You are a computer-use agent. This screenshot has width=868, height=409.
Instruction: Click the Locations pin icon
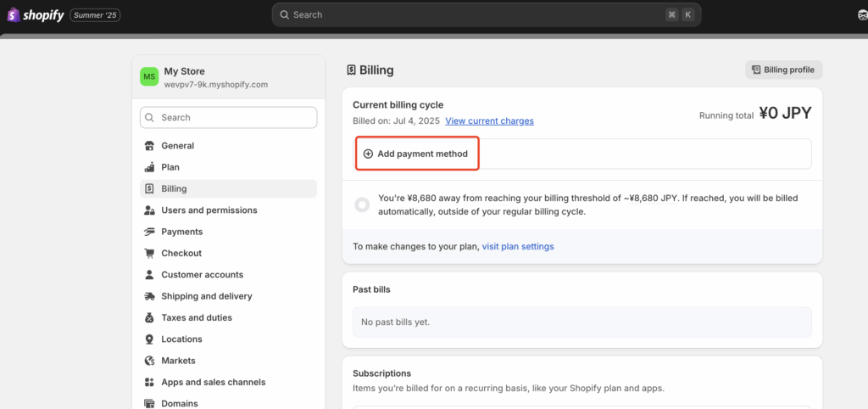(150, 339)
